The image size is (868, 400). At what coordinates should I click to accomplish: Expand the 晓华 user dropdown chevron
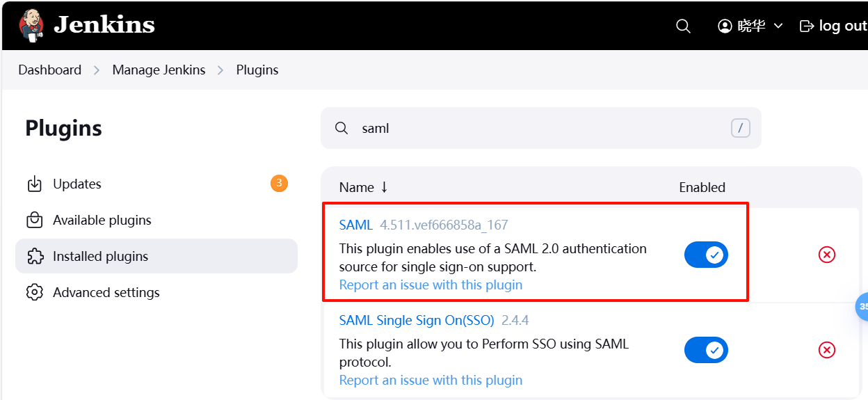point(778,26)
